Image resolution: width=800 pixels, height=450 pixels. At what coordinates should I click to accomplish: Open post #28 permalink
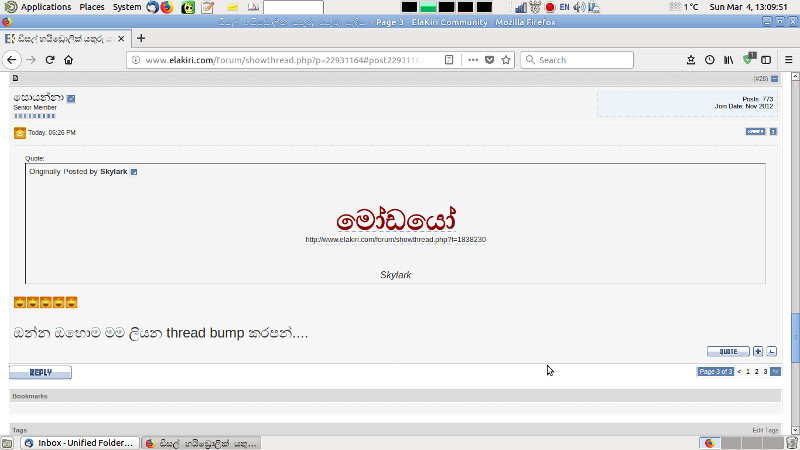pos(760,79)
